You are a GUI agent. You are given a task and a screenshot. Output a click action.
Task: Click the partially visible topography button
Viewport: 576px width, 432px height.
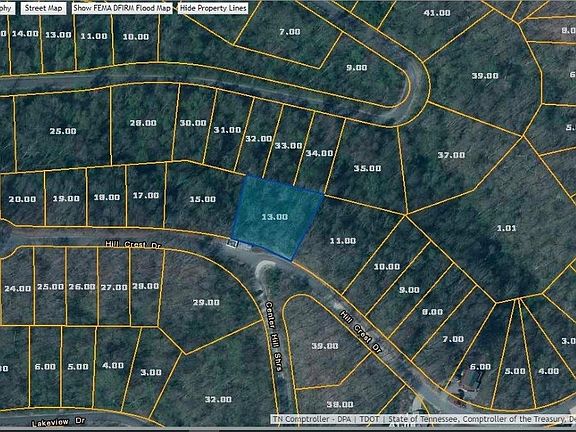pos(7,8)
